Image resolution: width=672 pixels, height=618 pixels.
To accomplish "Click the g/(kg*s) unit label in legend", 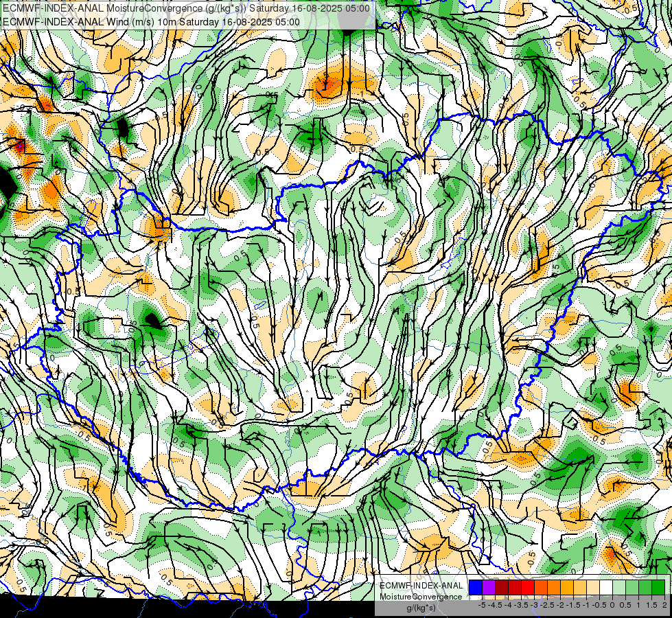I will click(421, 608).
